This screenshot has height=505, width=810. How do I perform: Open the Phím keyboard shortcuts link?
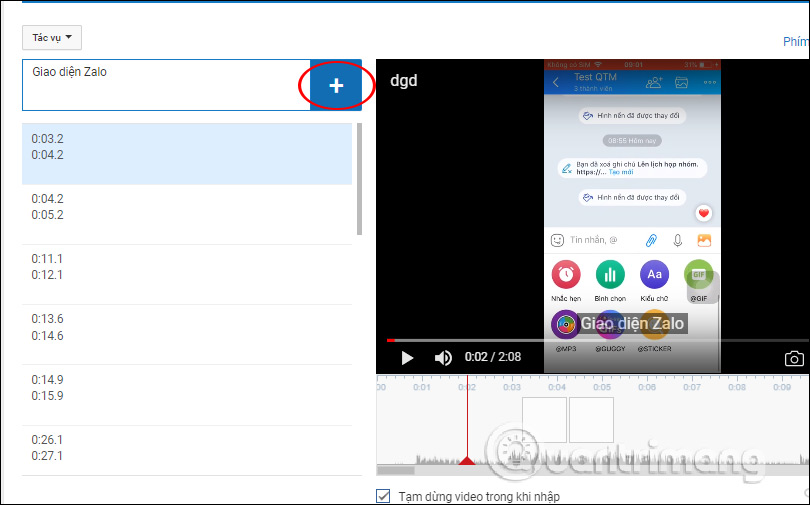[796, 42]
